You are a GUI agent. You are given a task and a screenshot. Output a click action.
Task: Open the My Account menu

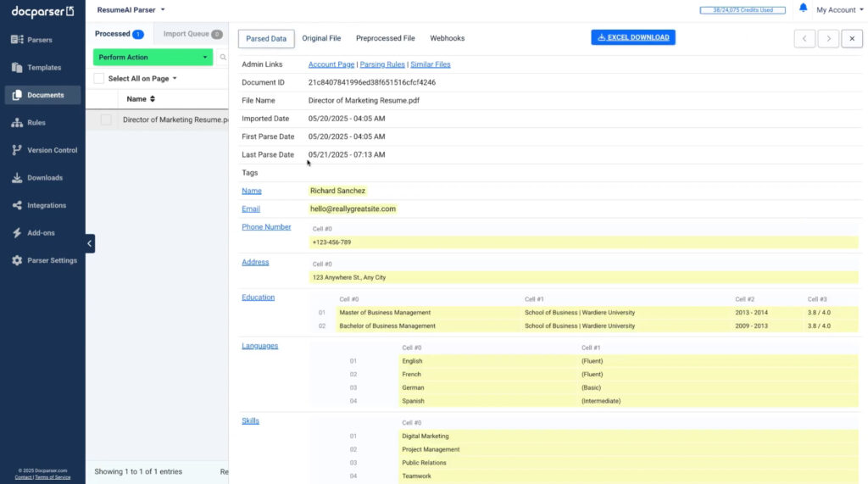pyautogui.click(x=839, y=10)
